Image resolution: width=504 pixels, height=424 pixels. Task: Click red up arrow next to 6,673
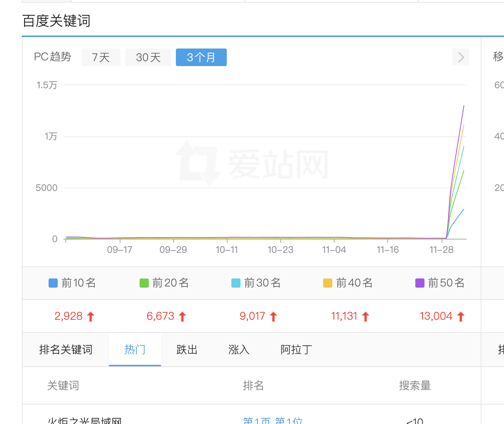[x=182, y=317]
